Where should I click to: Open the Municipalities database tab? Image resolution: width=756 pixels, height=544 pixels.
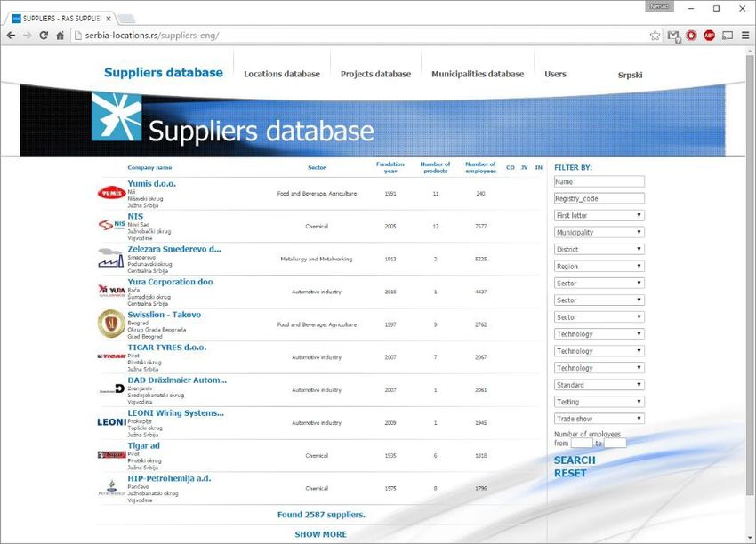point(478,74)
